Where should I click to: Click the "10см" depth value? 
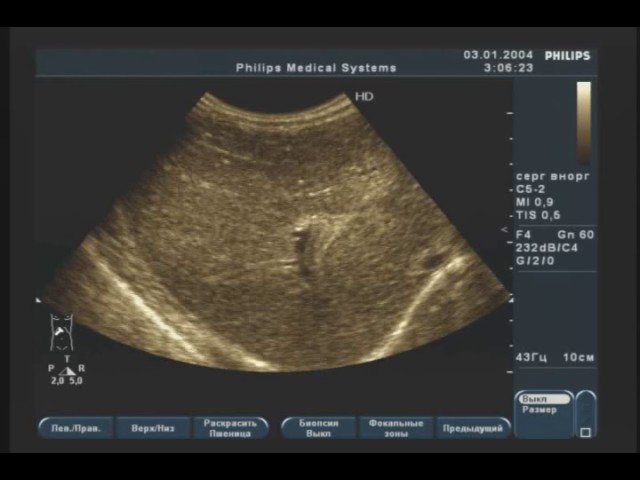click(578, 358)
